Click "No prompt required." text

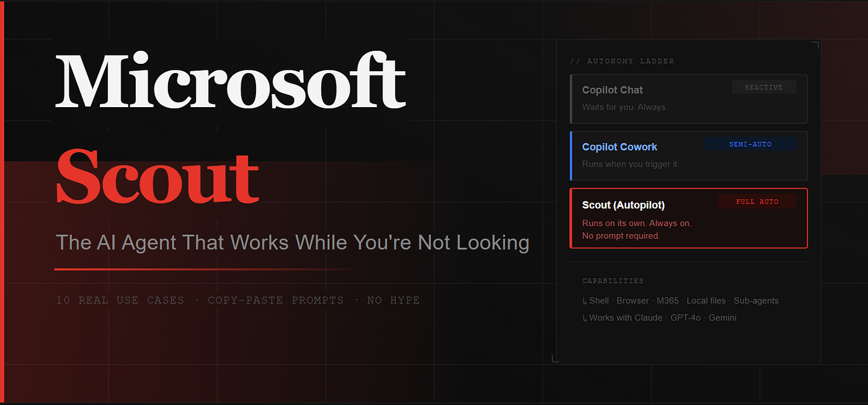[621, 236]
